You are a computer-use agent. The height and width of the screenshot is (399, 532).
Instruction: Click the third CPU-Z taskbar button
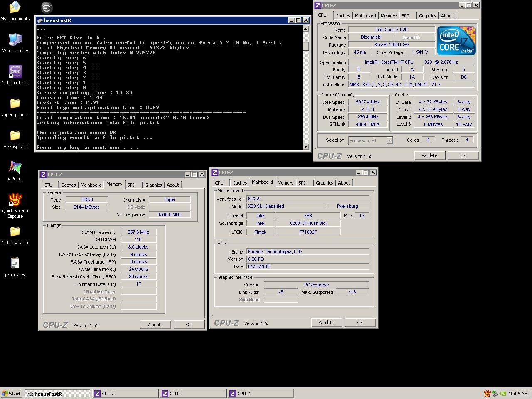tap(261, 394)
